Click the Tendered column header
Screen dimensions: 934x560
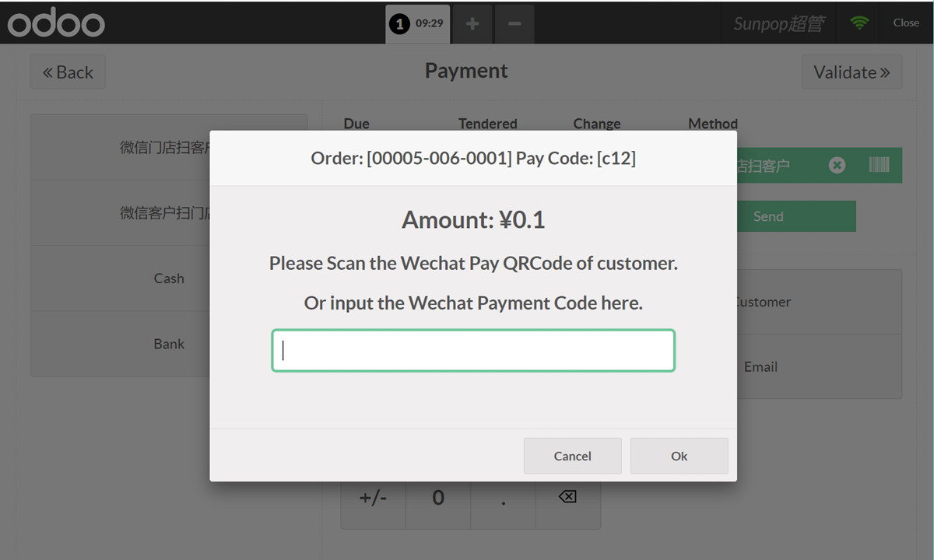pos(487,124)
